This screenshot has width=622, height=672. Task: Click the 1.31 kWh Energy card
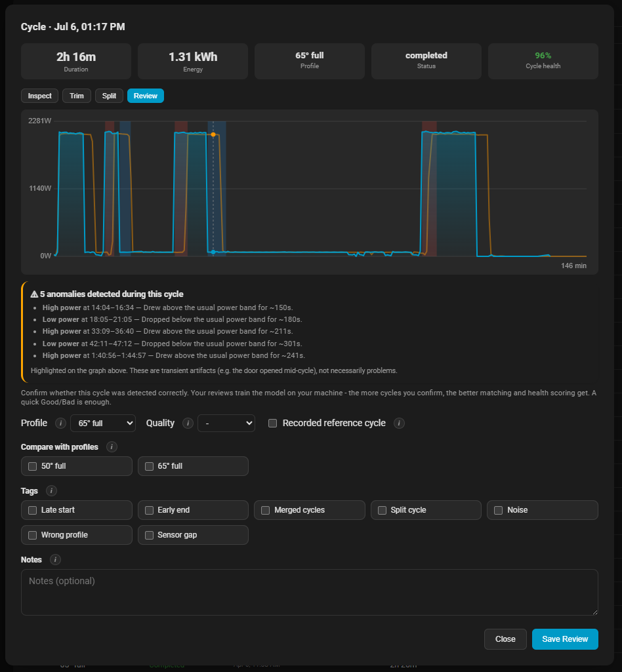coord(193,61)
